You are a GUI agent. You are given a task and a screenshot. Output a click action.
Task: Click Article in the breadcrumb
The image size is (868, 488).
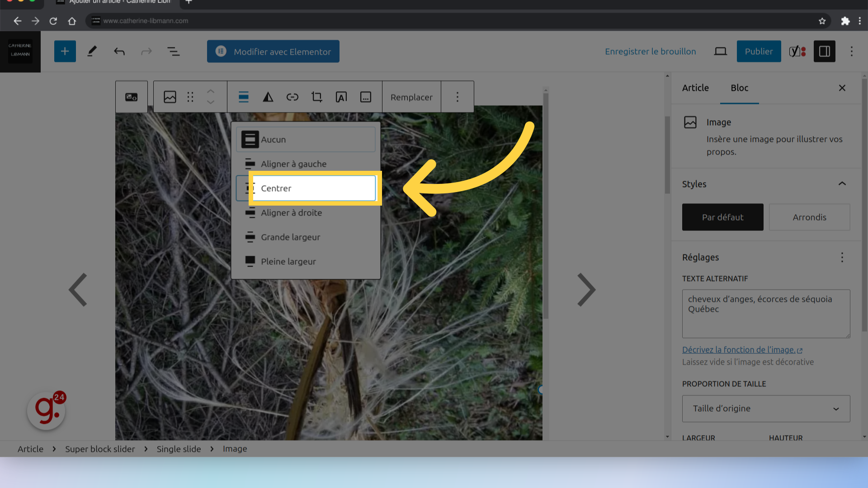(31, 449)
